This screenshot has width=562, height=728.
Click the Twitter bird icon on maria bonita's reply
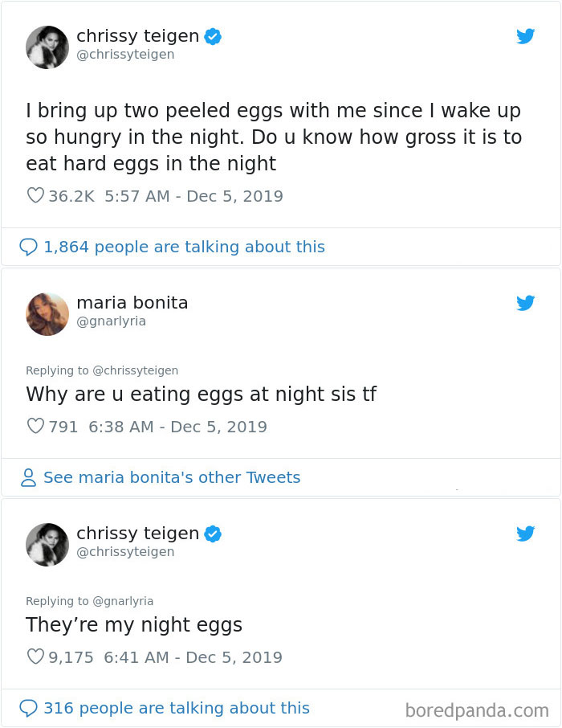pyautogui.click(x=526, y=304)
